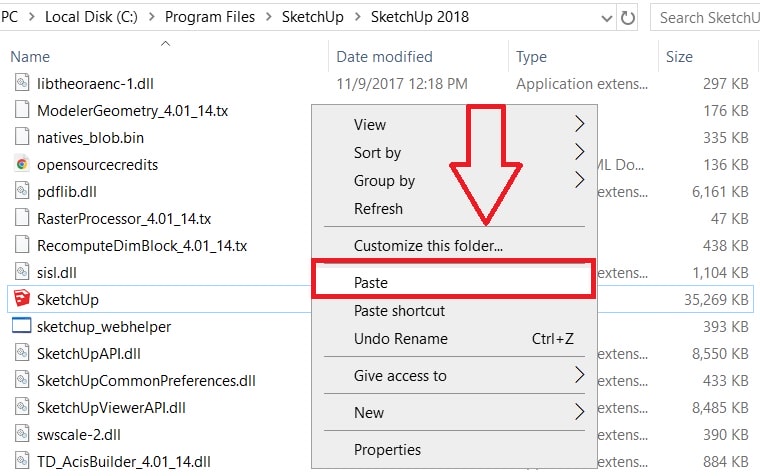
Task: Click the RecomputeDimBlock_4.01_14.tx file icon
Action: click(22, 245)
